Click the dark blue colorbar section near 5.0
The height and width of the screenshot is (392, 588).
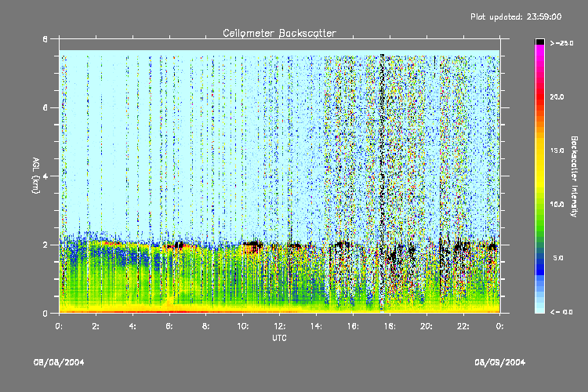click(539, 263)
